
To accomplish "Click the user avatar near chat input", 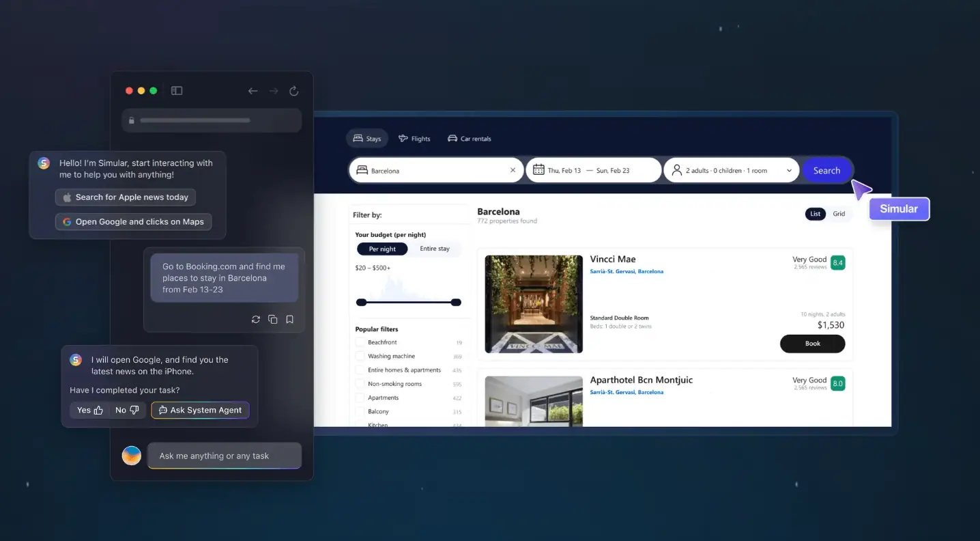I will coord(132,456).
